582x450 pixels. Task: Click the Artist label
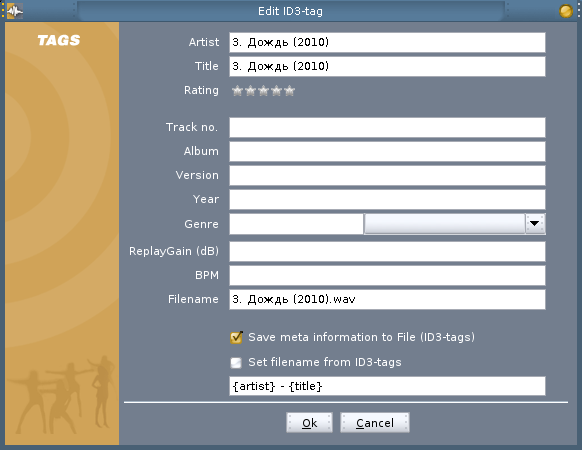click(x=204, y=42)
